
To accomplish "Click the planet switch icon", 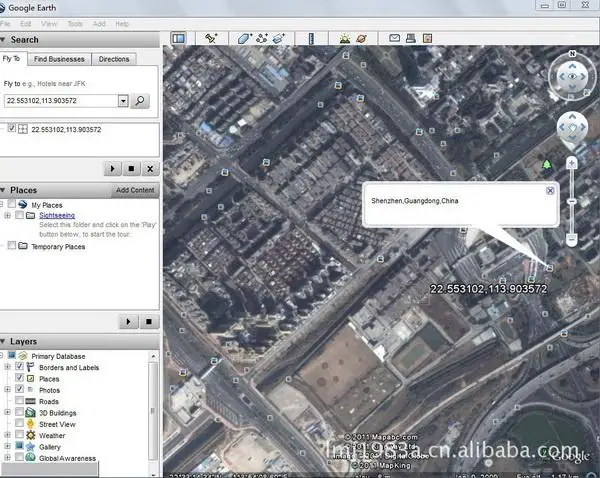I will click(361, 38).
